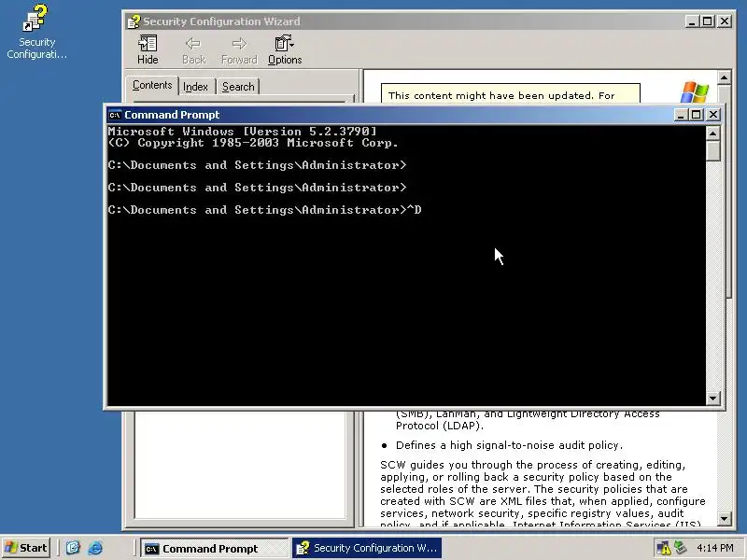Maximize the Security Configuration Wizard window
Image resolution: width=747 pixels, height=560 pixels.
pyautogui.click(x=708, y=21)
